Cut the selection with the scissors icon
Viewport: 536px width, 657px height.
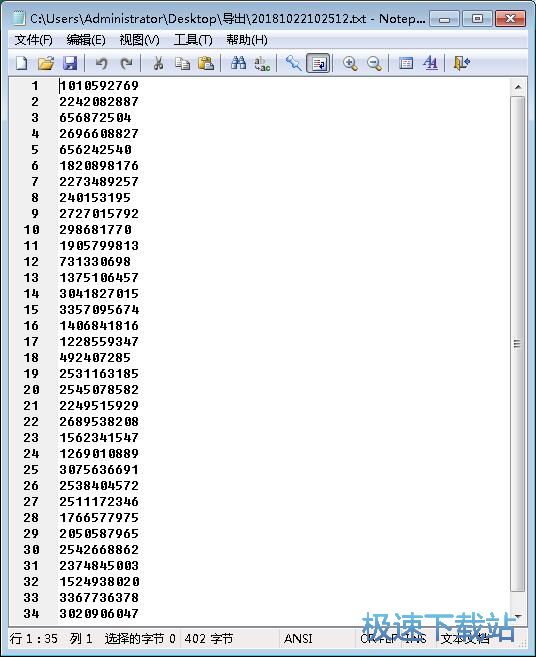[158, 63]
